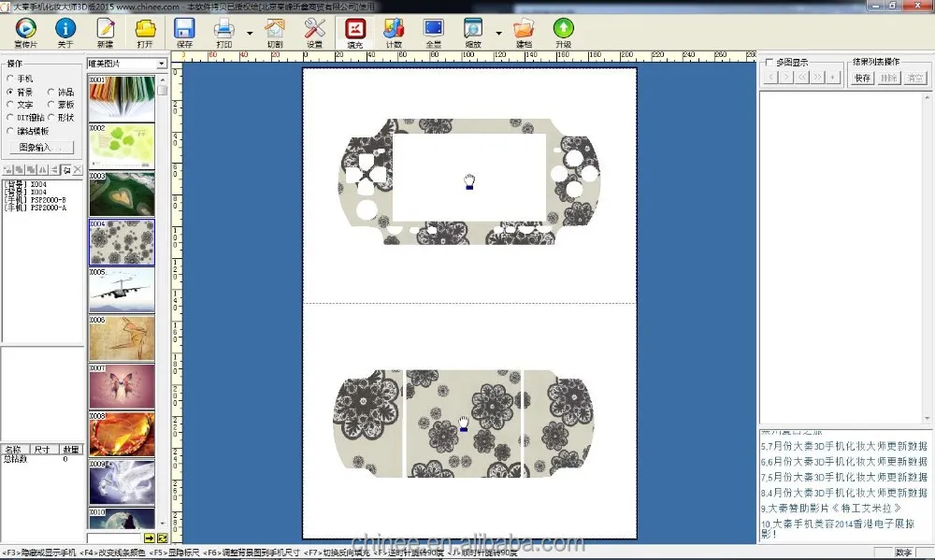
Task: Select the 文字 (Text) radio option
Action: click(10, 105)
